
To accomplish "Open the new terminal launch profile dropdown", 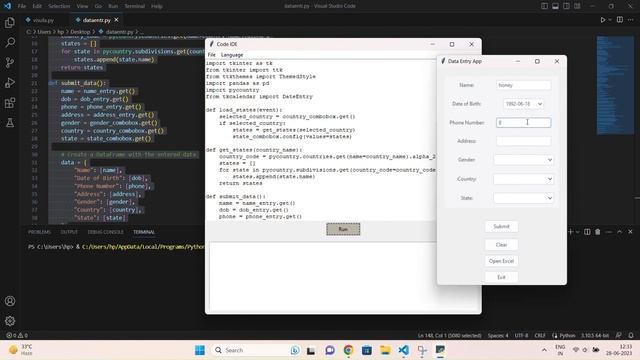I will coord(577,232).
